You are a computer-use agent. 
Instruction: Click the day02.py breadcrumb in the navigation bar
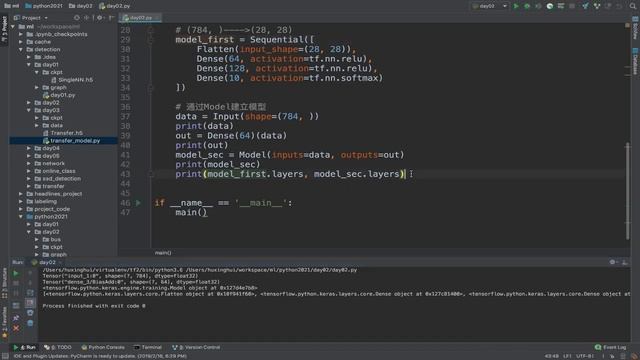tap(115, 6)
